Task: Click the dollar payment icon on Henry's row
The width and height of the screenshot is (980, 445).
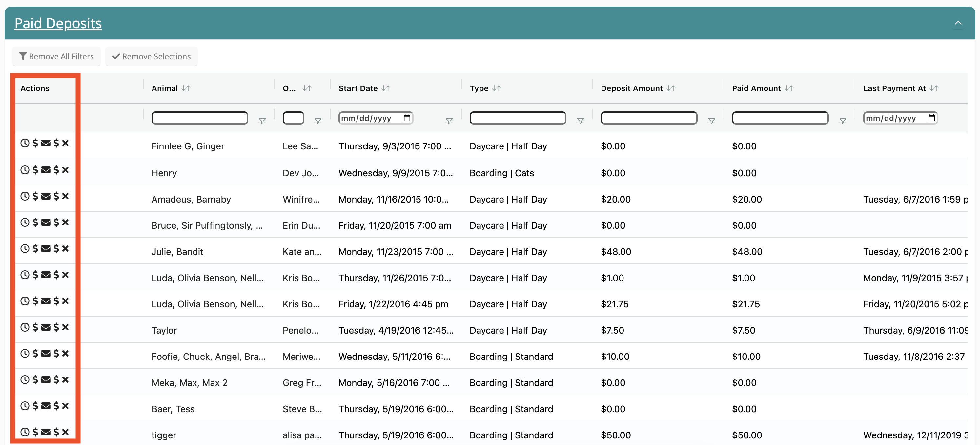Action: tap(35, 170)
